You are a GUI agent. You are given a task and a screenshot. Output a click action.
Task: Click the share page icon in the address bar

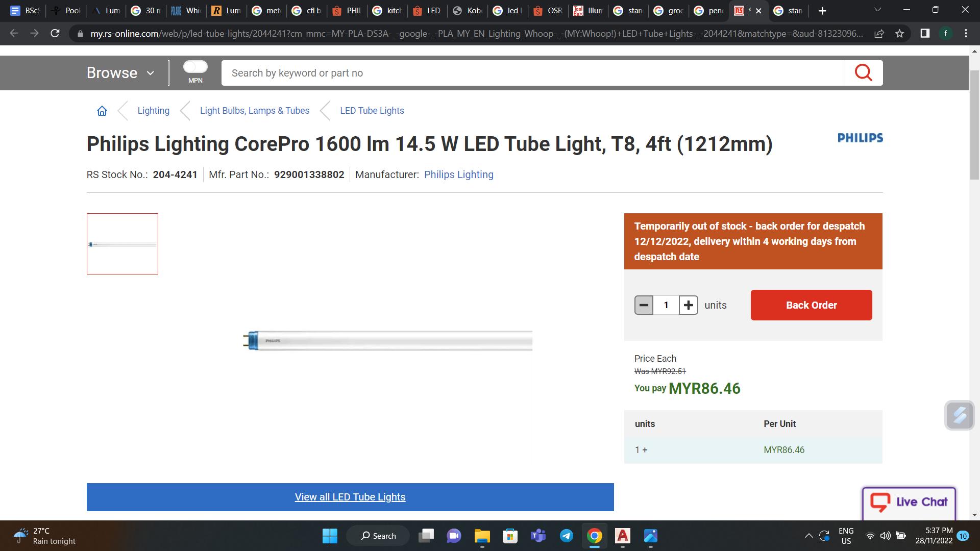pyautogui.click(x=879, y=34)
